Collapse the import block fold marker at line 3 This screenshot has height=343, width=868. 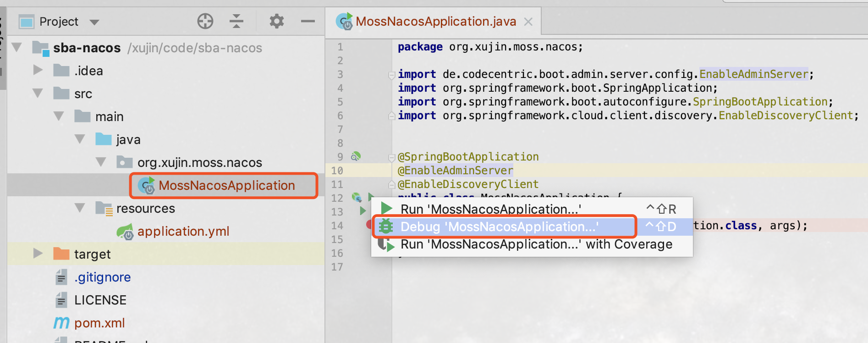[391, 75]
